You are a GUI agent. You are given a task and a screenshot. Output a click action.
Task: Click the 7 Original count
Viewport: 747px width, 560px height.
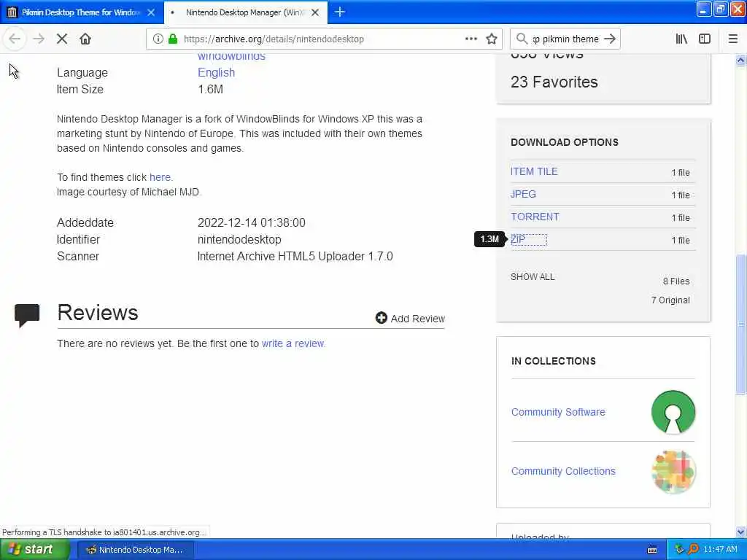(x=670, y=300)
